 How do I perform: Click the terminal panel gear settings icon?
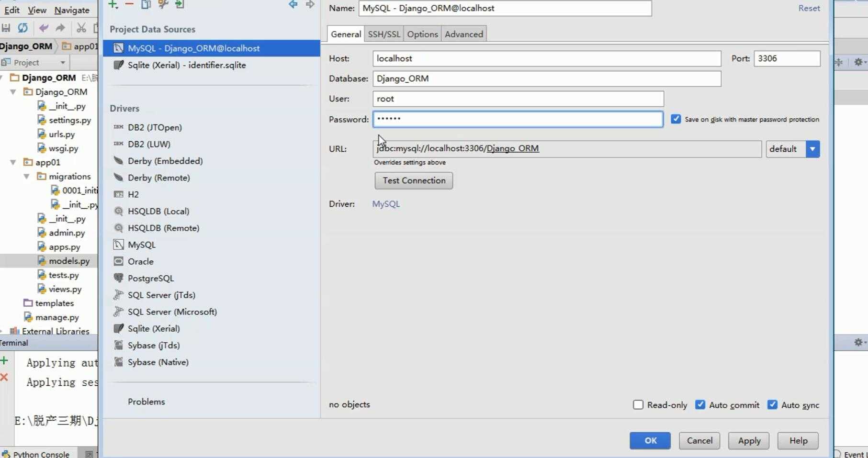pyautogui.click(x=858, y=342)
